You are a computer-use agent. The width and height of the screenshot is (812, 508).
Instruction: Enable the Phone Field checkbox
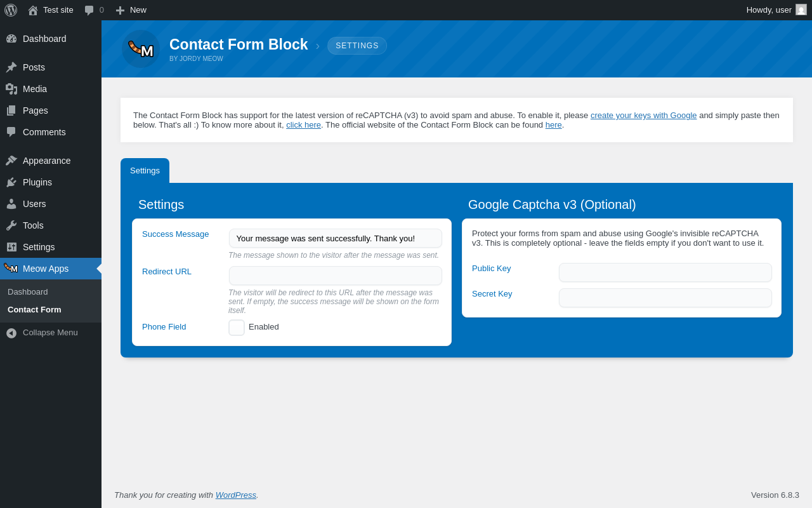click(237, 328)
